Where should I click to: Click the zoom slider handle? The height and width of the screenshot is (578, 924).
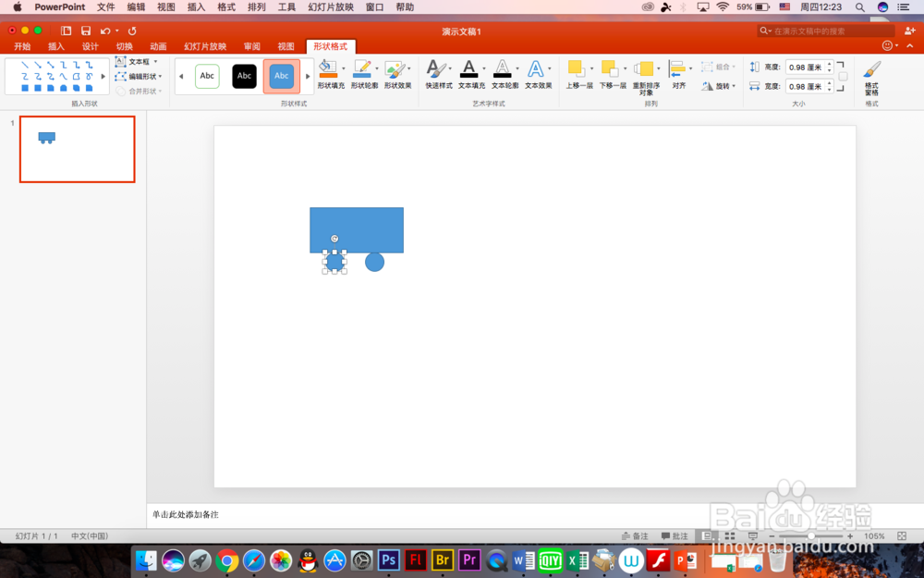pyautogui.click(x=811, y=535)
